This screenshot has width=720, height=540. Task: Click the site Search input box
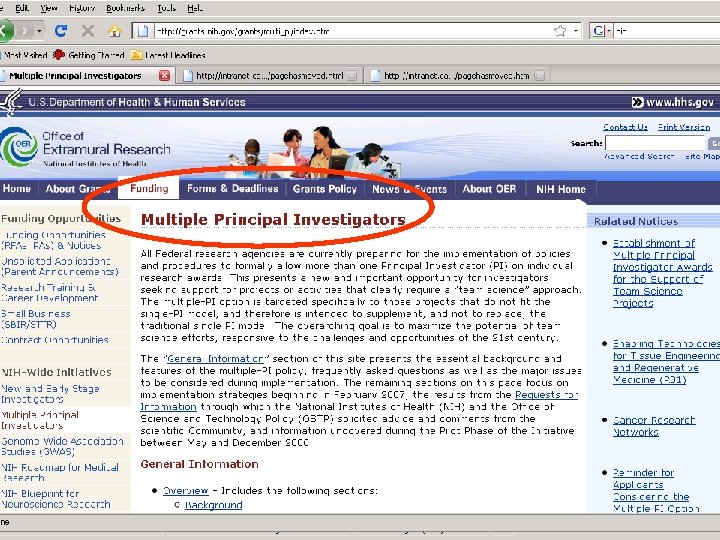click(x=655, y=143)
